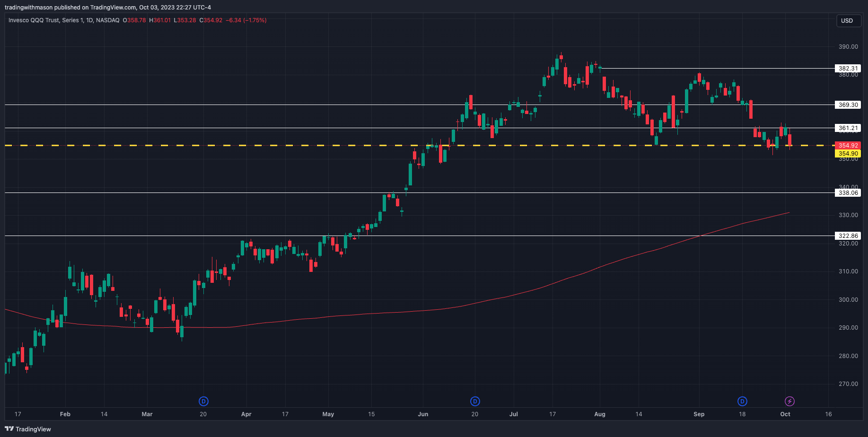The width and height of the screenshot is (868, 437).
Task: Click the Aug label on time axis
Action: (x=600, y=414)
